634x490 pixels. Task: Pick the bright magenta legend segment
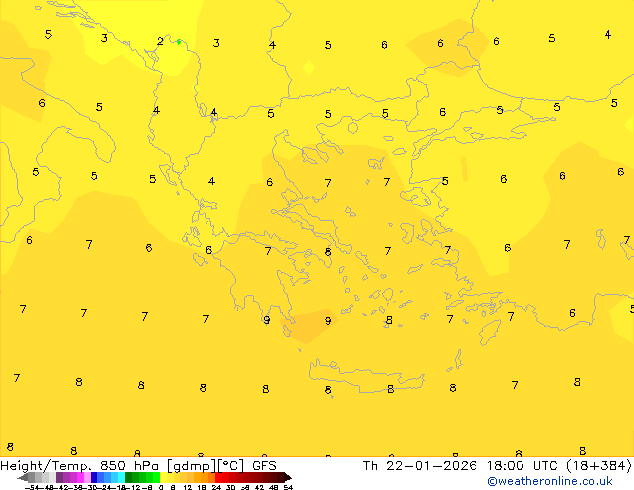[80, 477]
